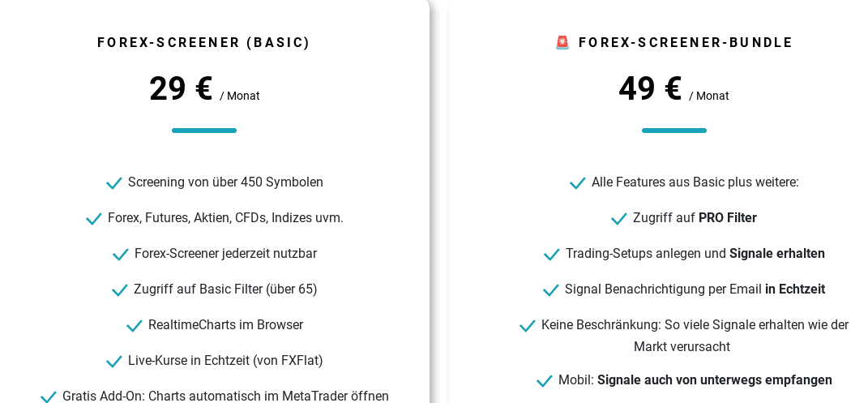Click checkmark before Gratis Add-On line
This screenshot has height=403, width=868.
49,397
